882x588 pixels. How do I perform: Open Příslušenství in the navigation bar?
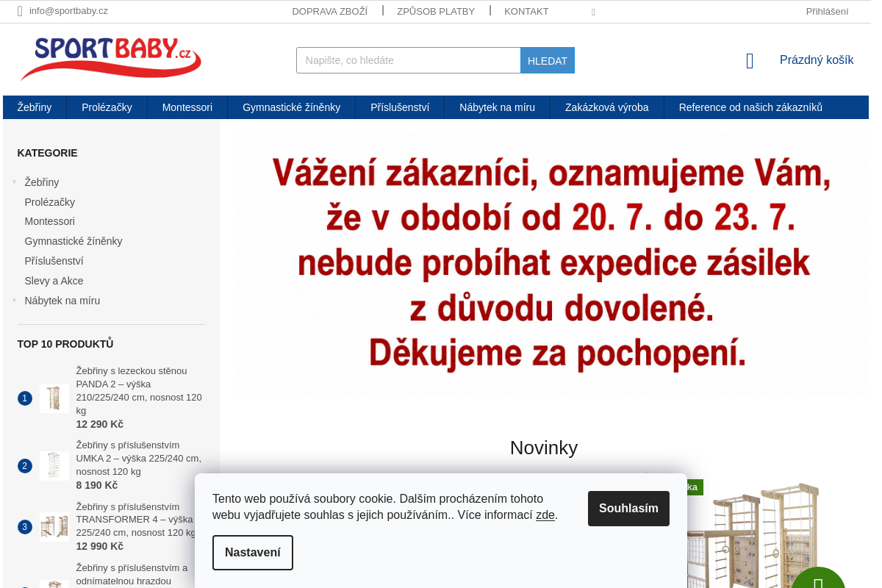[400, 107]
